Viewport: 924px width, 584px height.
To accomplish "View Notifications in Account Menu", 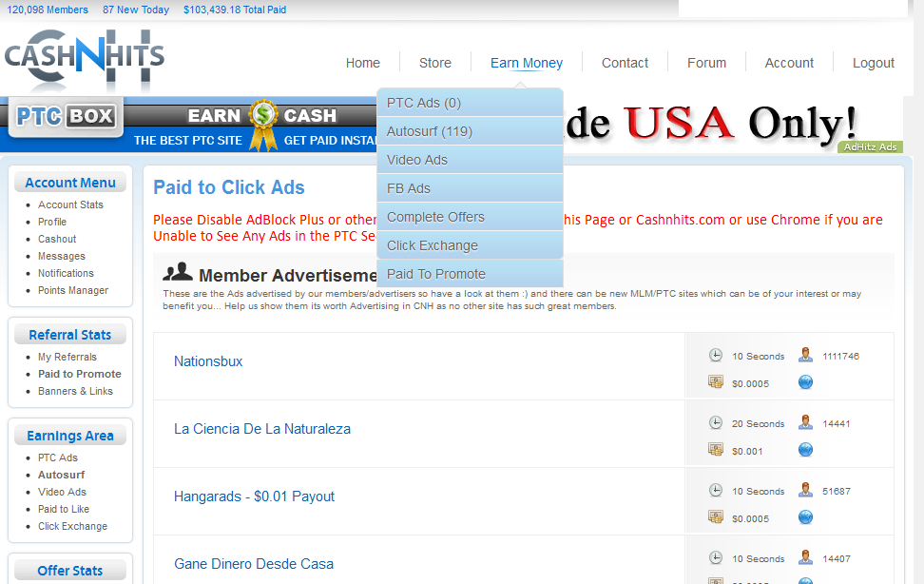I will pyautogui.click(x=66, y=273).
